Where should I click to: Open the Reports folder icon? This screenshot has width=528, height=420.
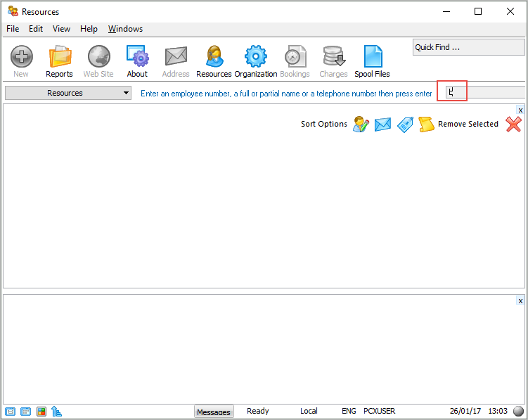tap(60, 56)
